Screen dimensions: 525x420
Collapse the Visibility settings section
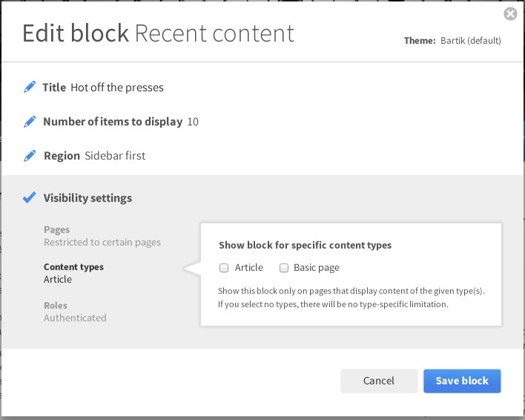tap(87, 198)
